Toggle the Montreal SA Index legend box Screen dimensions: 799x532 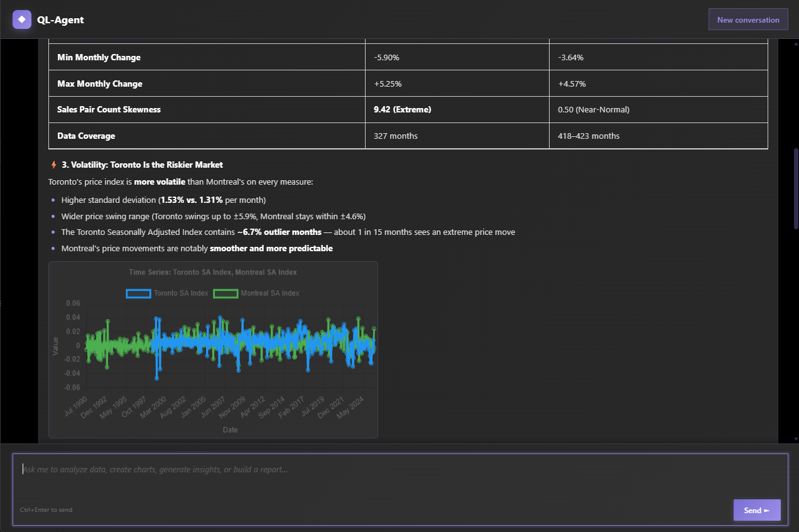click(x=226, y=293)
